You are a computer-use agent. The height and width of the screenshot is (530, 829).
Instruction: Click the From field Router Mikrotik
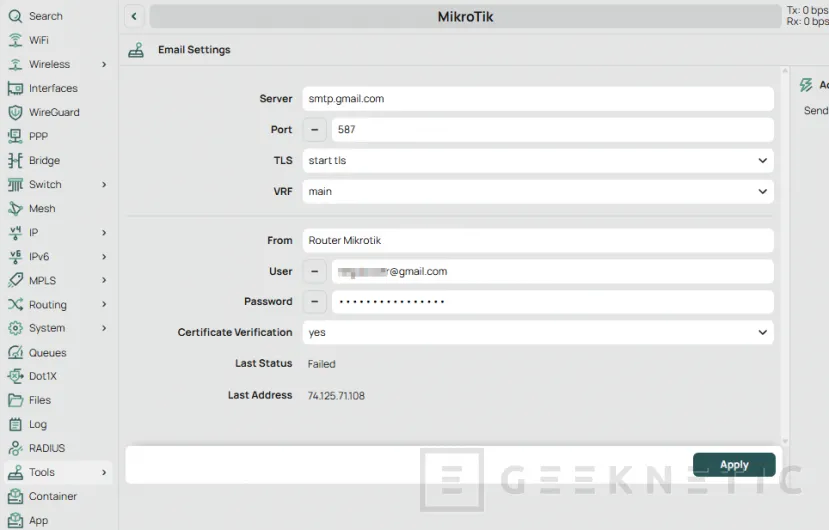[538, 241]
